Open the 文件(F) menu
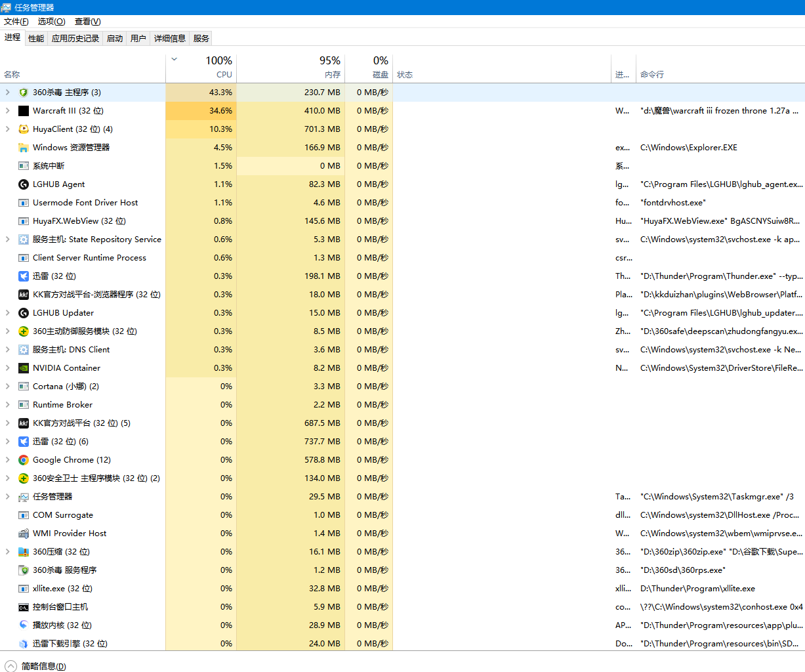Viewport: 805px width, 672px height. click(16, 22)
